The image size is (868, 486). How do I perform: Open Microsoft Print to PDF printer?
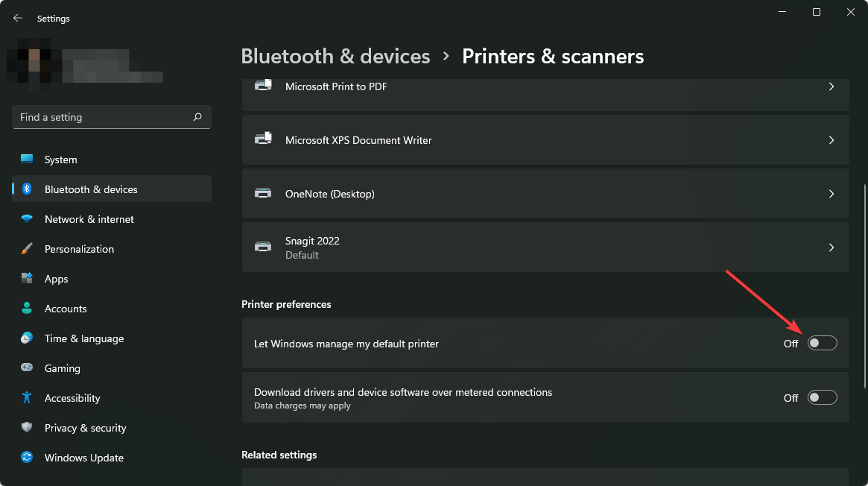pyautogui.click(x=545, y=94)
